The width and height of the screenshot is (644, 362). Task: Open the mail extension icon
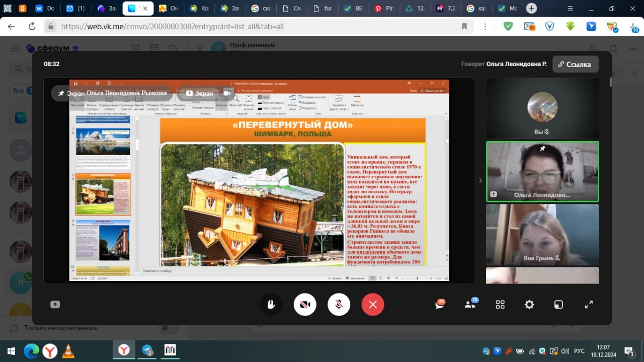click(x=529, y=26)
